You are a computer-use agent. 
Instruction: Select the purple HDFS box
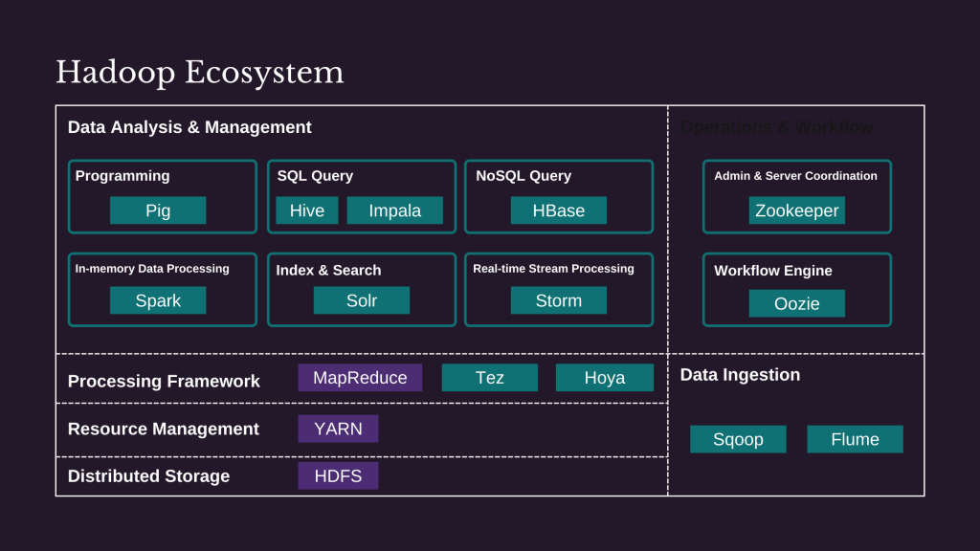[x=338, y=475]
